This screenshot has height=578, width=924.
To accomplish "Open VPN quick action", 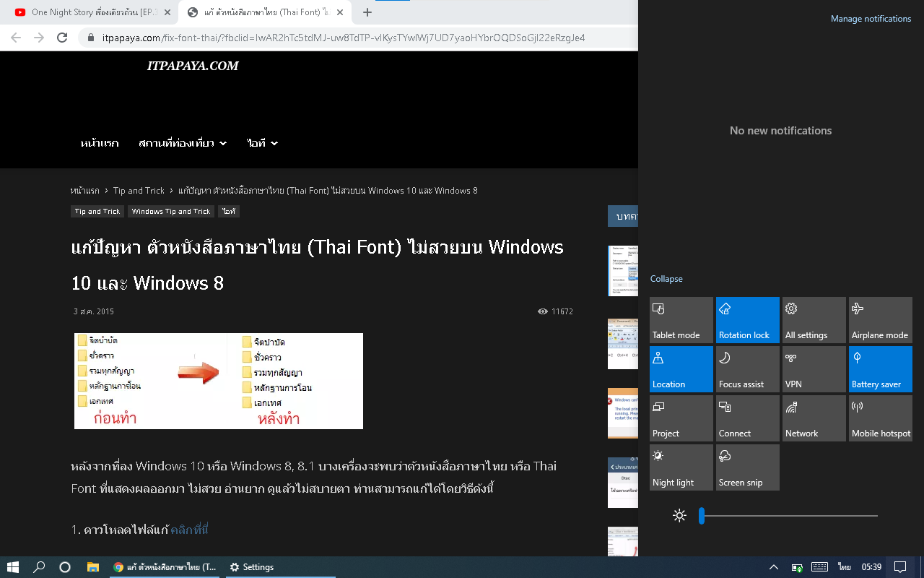I will [814, 369].
